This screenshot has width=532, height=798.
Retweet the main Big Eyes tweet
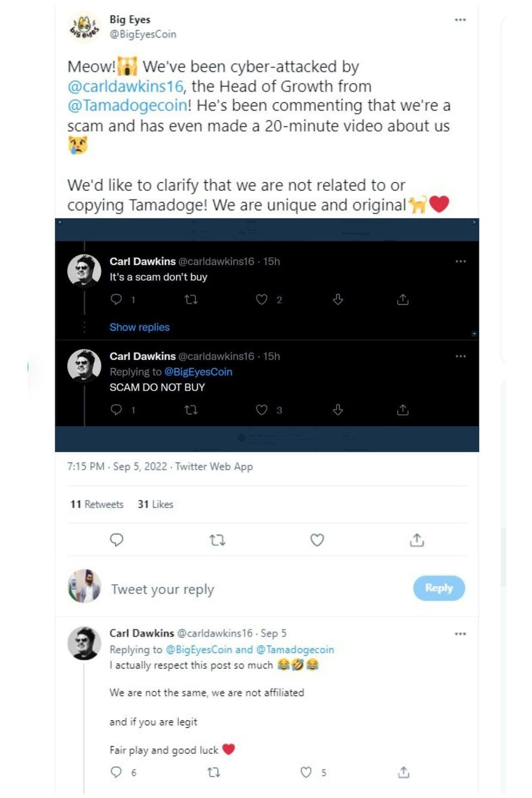coord(217,540)
